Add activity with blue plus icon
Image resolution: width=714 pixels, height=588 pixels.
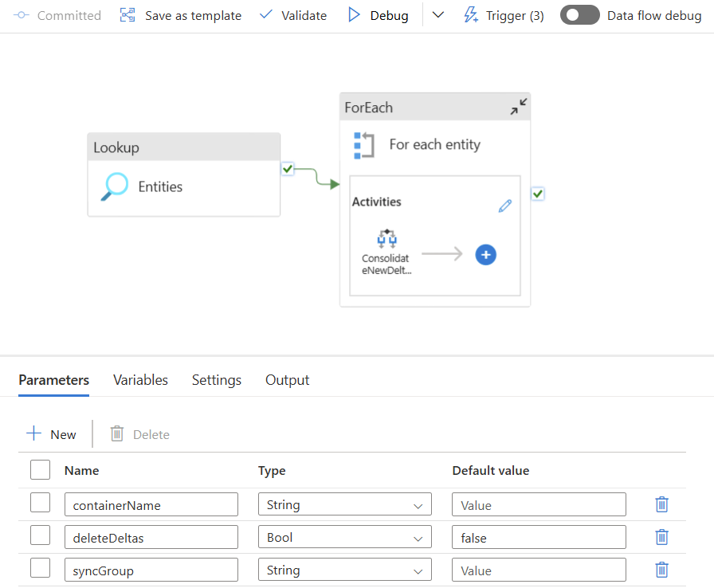pyautogui.click(x=486, y=254)
